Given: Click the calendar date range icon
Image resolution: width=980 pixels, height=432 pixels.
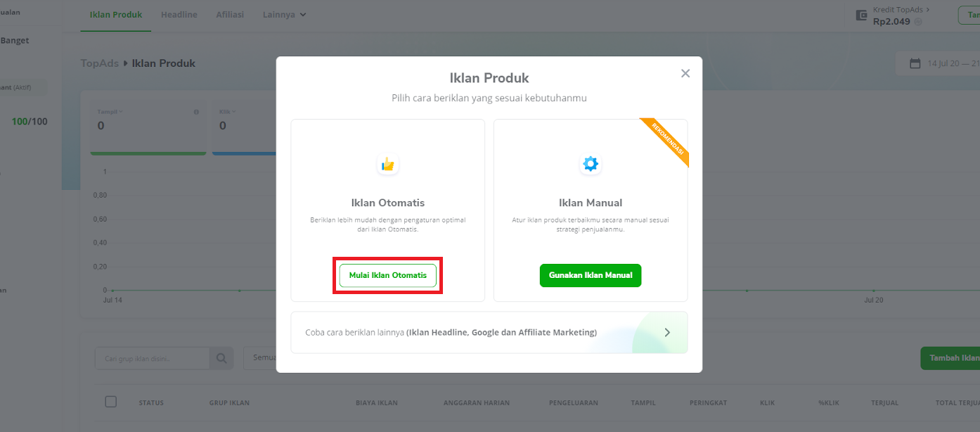Looking at the screenshot, I should click(915, 63).
